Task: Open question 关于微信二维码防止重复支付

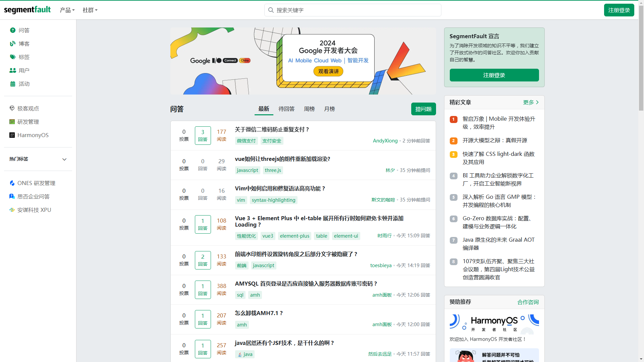Action: pos(272,129)
